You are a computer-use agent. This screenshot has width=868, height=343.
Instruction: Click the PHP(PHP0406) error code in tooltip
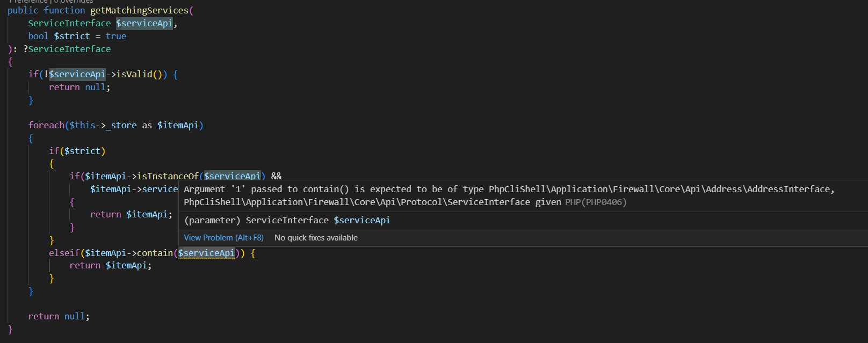(596, 202)
